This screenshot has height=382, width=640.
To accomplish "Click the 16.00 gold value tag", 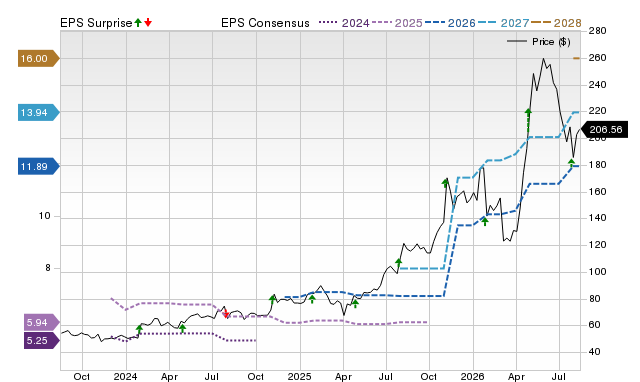I will 39,58.
